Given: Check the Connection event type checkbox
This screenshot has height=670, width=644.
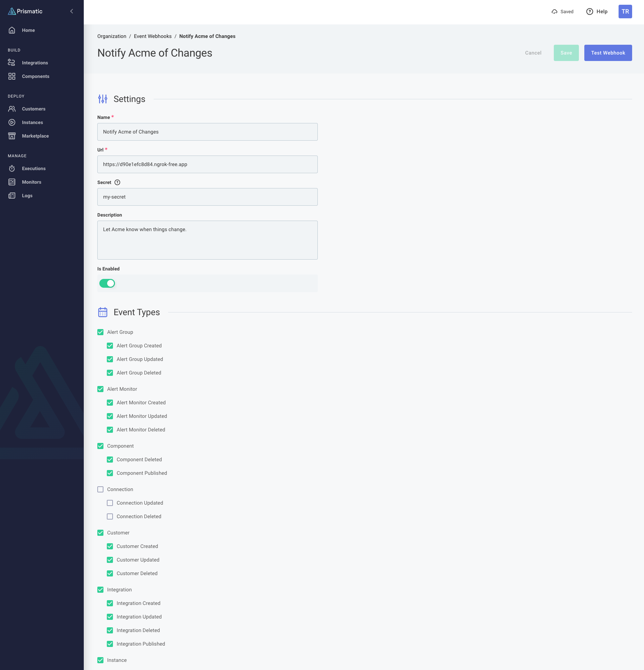Looking at the screenshot, I should (x=100, y=489).
